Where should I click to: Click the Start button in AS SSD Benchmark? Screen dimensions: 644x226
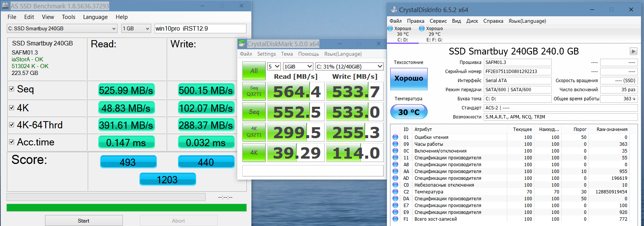pos(84,221)
